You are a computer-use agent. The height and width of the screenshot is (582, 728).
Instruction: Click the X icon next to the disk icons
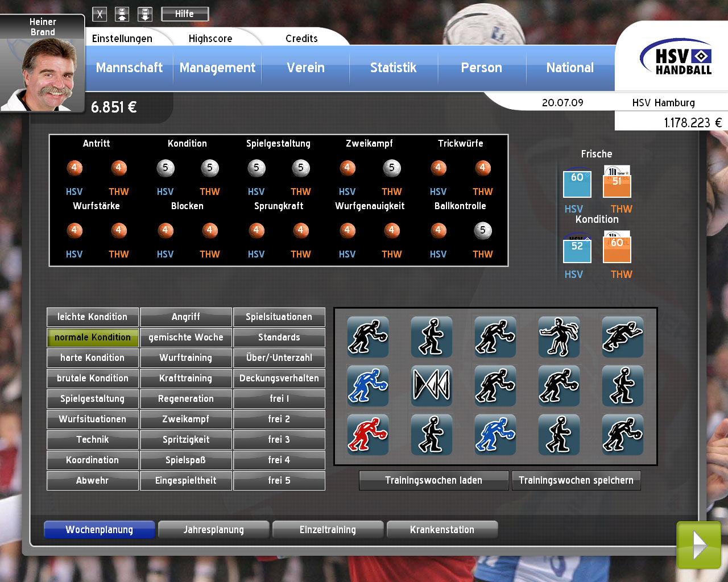coord(100,14)
